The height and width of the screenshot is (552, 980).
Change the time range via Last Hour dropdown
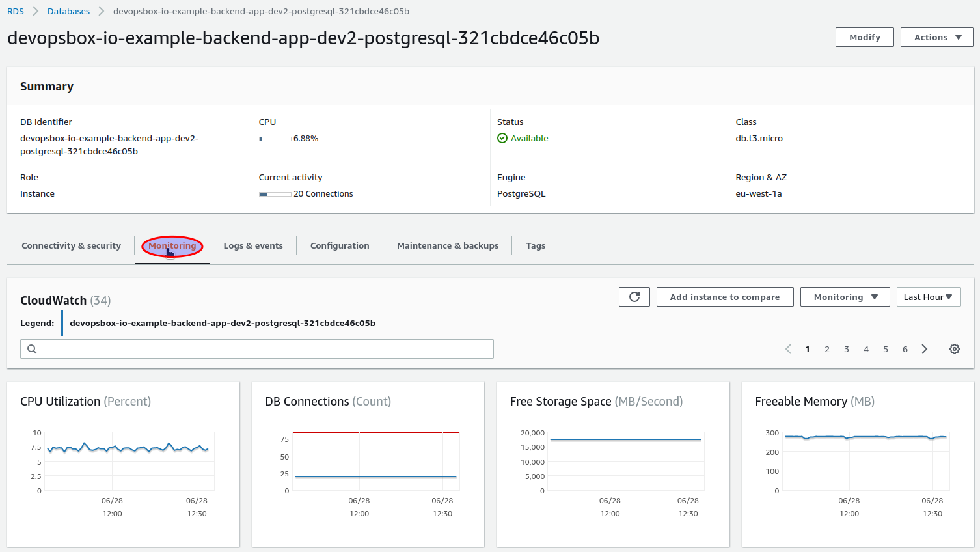tap(929, 297)
